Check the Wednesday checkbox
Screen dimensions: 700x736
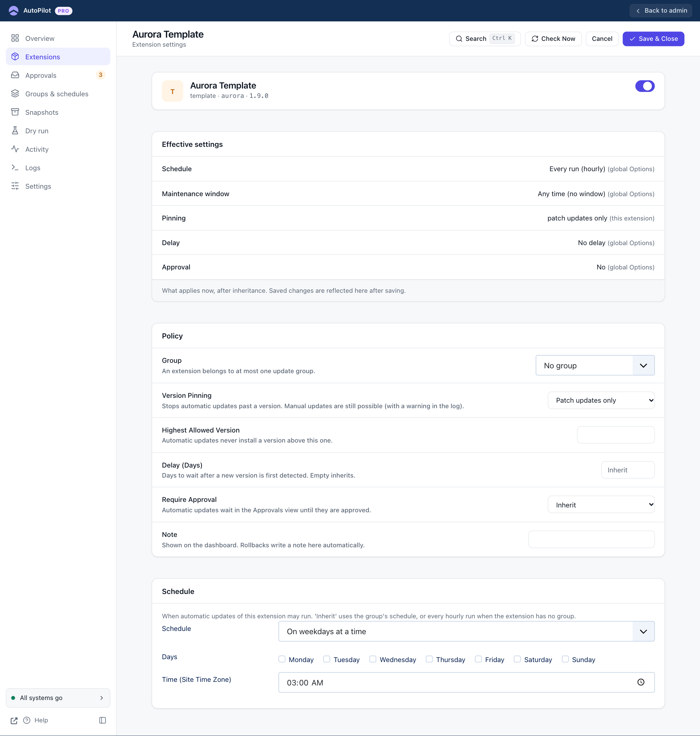[x=373, y=659]
